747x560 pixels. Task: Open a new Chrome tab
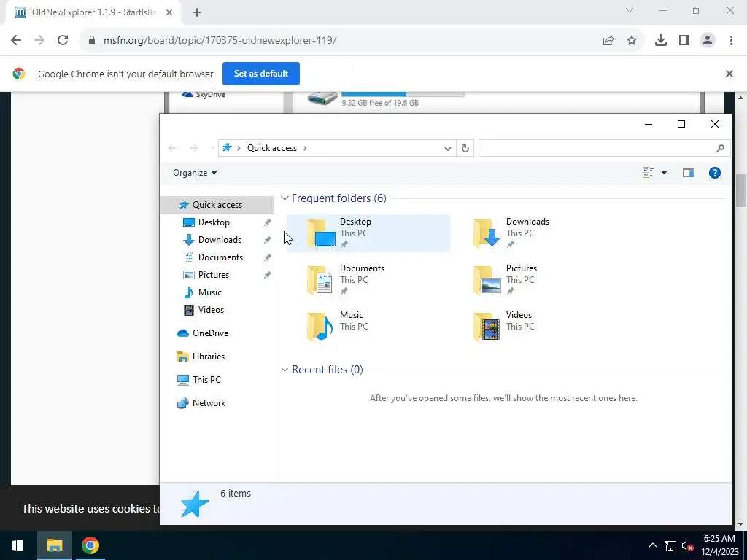coord(197,12)
